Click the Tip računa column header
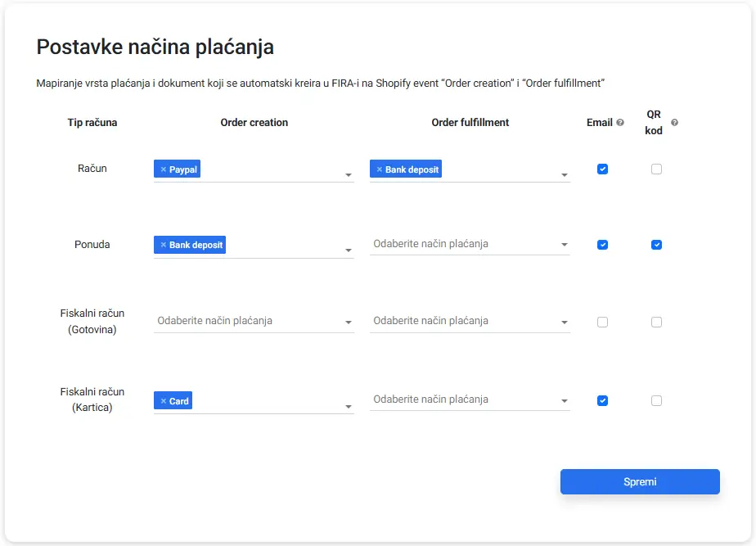The image size is (756, 546). tap(92, 123)
